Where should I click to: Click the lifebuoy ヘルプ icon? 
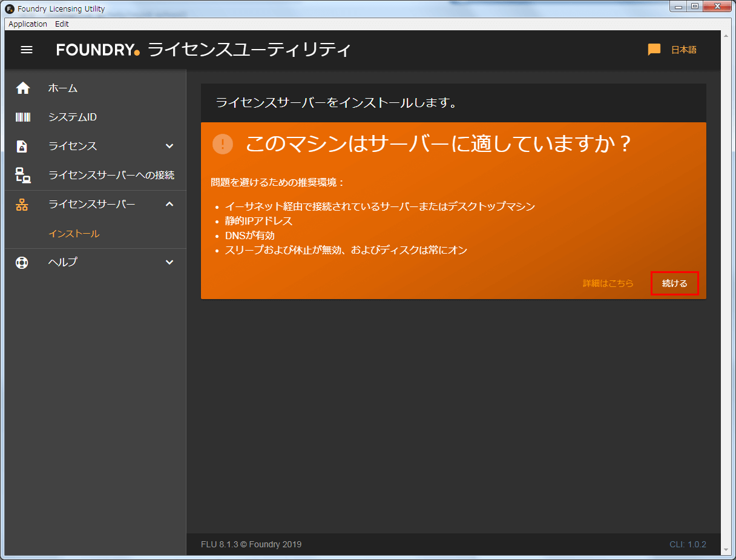tap(22, 263)
